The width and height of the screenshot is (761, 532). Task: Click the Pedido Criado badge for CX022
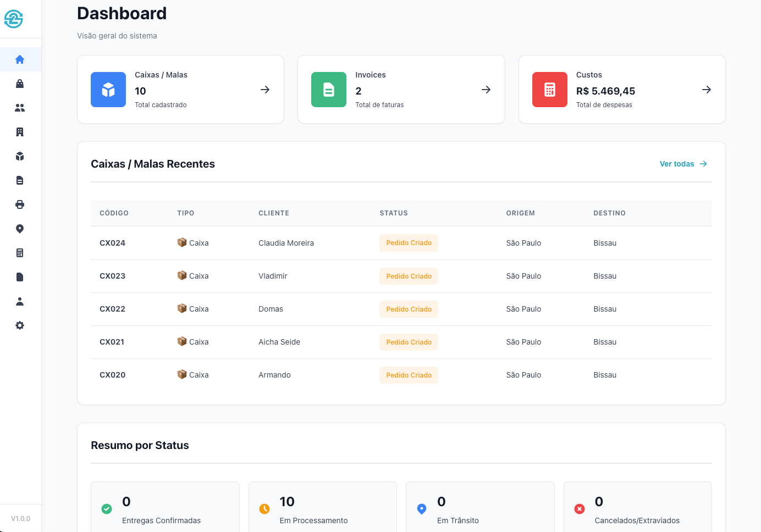point(409,309)
